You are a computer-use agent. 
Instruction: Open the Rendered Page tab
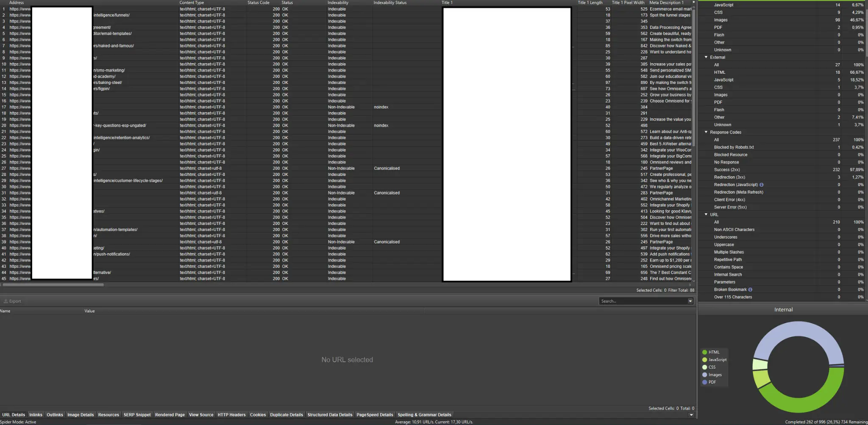170,415
